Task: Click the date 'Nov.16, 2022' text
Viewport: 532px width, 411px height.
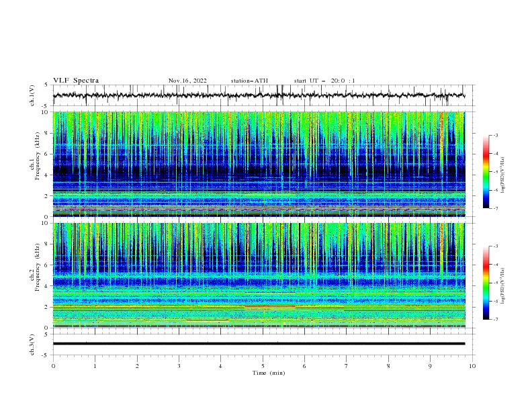Action: 187,81
